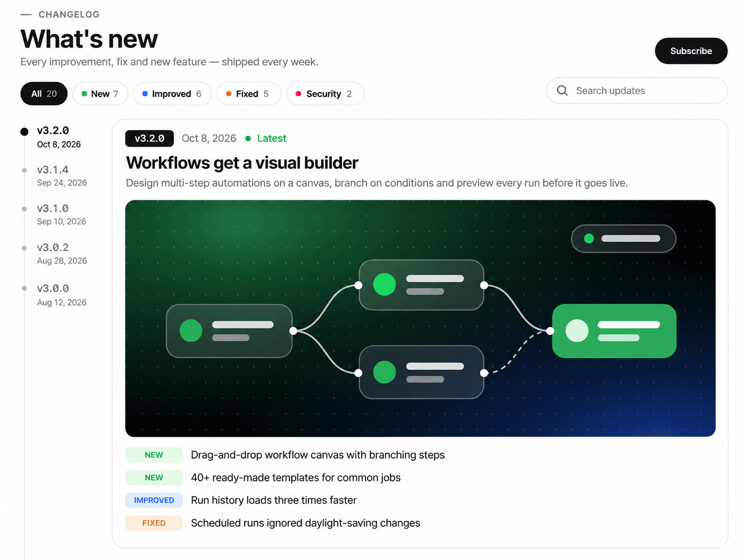Click the solid green workflow node
747x560 pixels.
pos(614,331)
